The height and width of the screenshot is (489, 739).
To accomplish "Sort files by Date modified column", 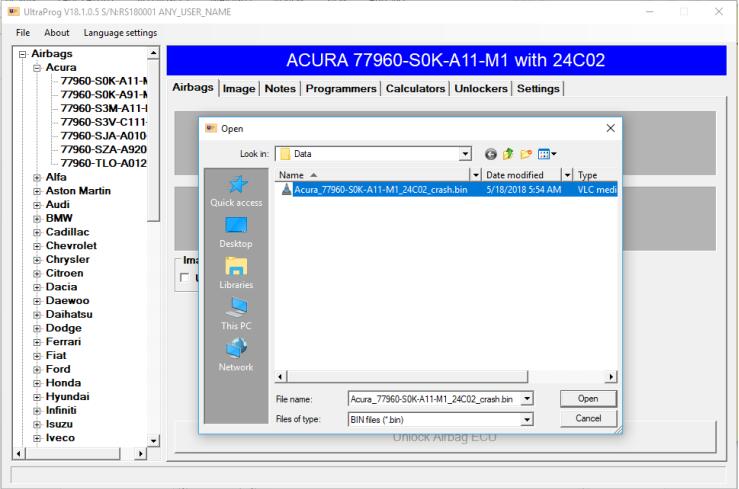I will [x=521, y=175].
